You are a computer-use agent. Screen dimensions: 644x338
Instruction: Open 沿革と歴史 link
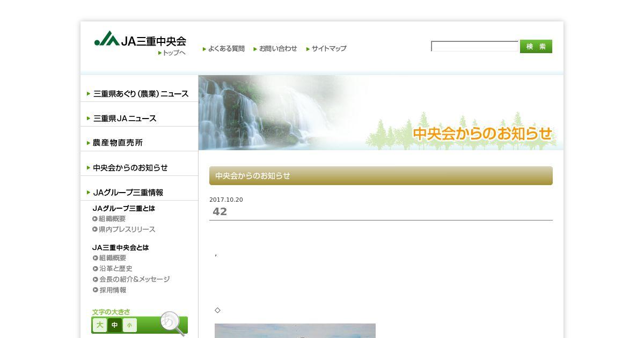[x=112, y=268]
